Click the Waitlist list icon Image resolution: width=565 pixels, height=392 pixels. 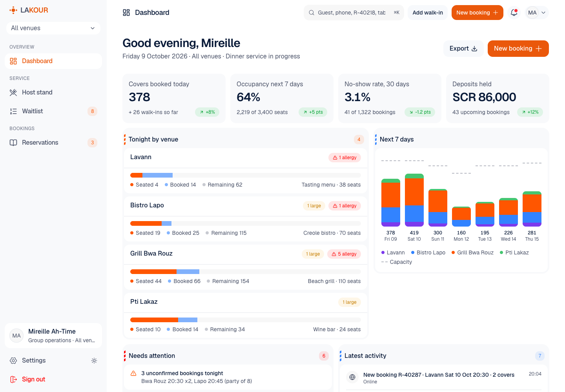click(13, 111)
